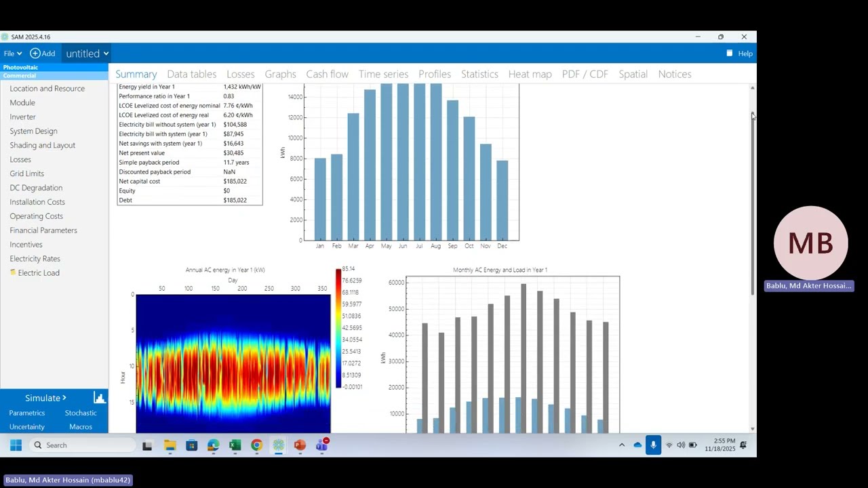Open Shading and Layout page
Viewport: 868px width, 488px height.
click(x=42, y=146)
